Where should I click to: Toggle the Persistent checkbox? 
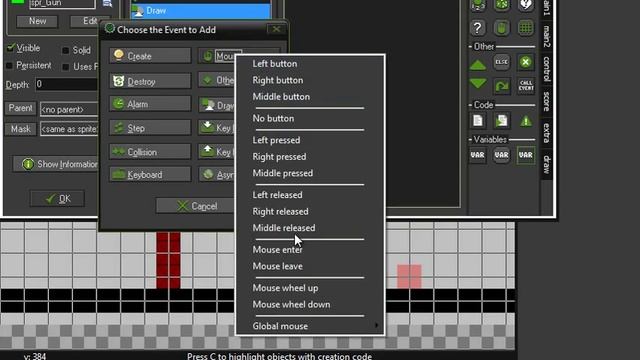click(x=9, y=65)
